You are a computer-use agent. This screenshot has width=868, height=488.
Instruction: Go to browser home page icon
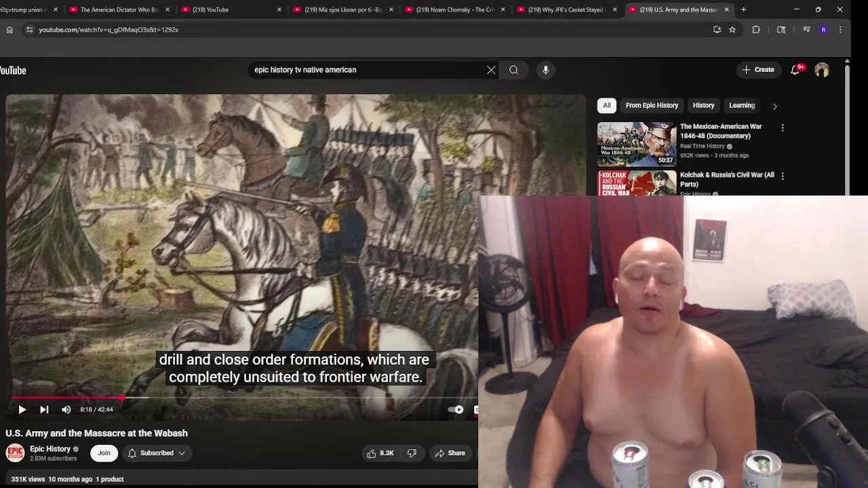pos(9,30)
